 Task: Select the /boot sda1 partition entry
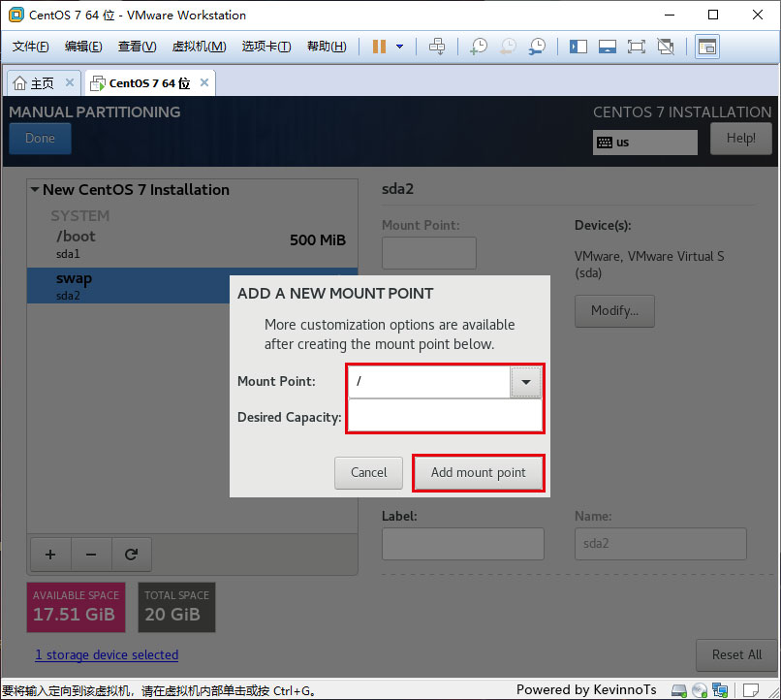(x=192, y=244)
